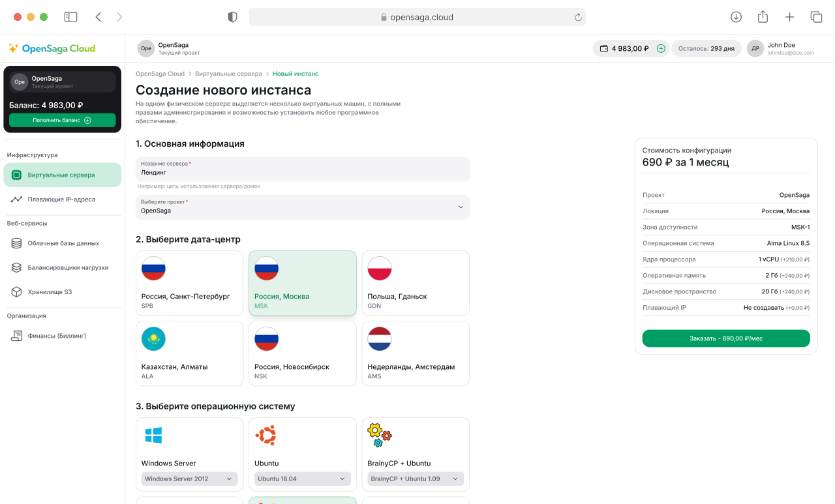
Task: Follow the OpenSaga Cloud breadcrumb link
Action: [160, 74]
